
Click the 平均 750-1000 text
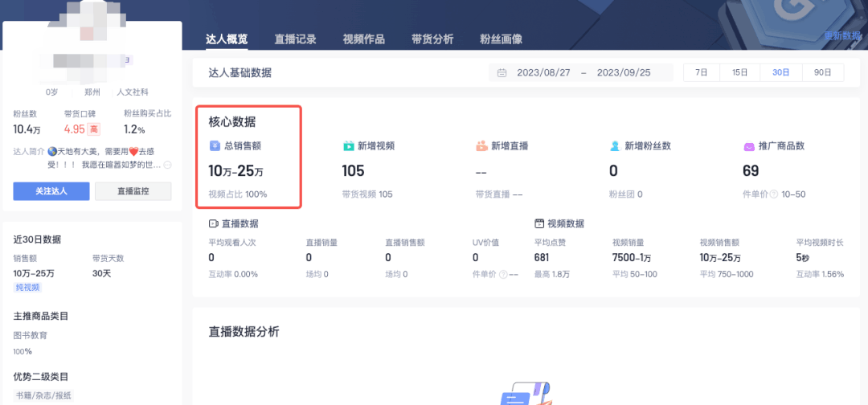[x=727, y=275]
